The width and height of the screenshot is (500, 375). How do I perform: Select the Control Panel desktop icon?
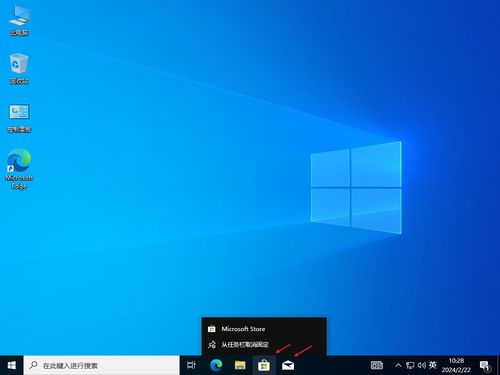pos(19,118)
